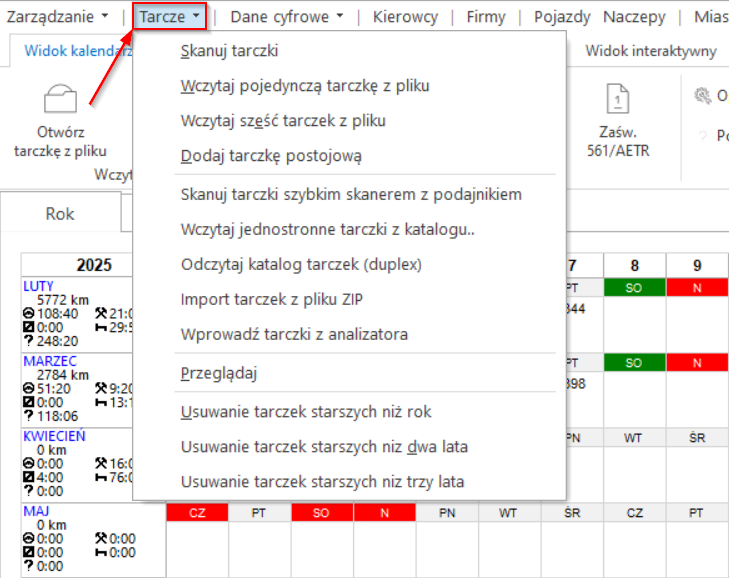Choose Wprowadź tarczki z analizatora
This screenshot has width=729, height=578.
pyautogui.click(x=349, y=334)
